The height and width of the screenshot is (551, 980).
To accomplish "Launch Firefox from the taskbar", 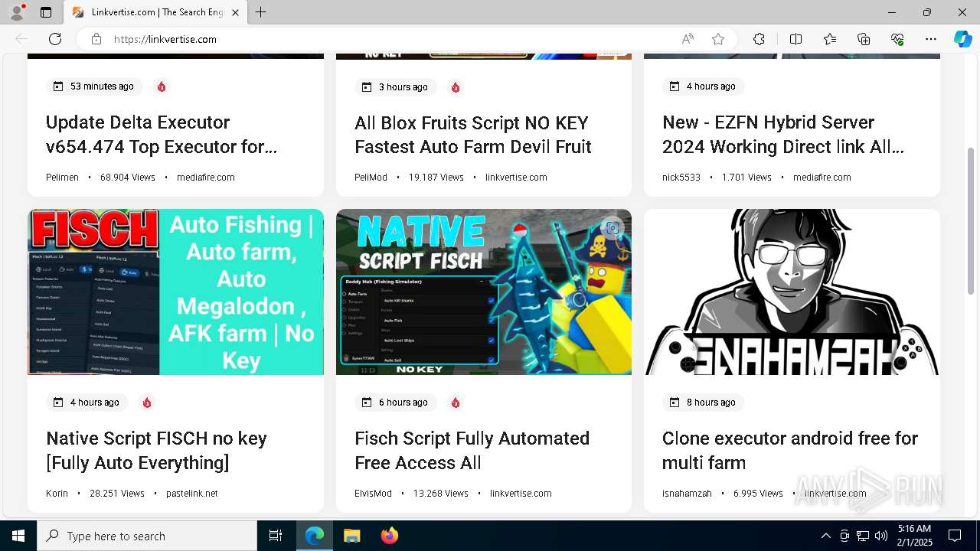I will 390,536.
